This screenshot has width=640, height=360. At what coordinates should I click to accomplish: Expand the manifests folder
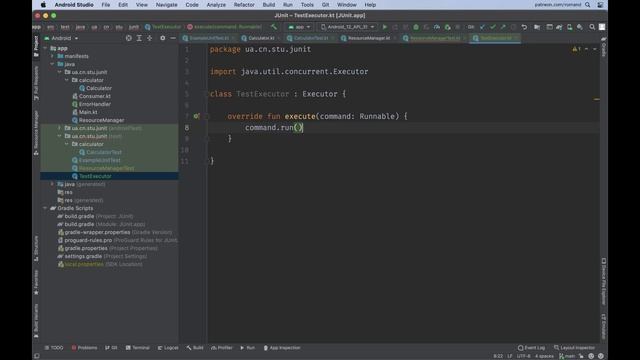53,56
